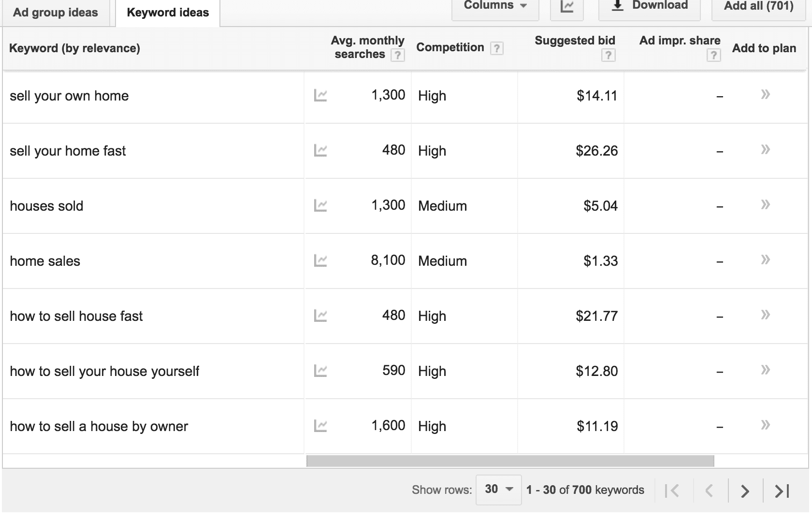Select keyword 'houses sold'

(x=46, y=206)
